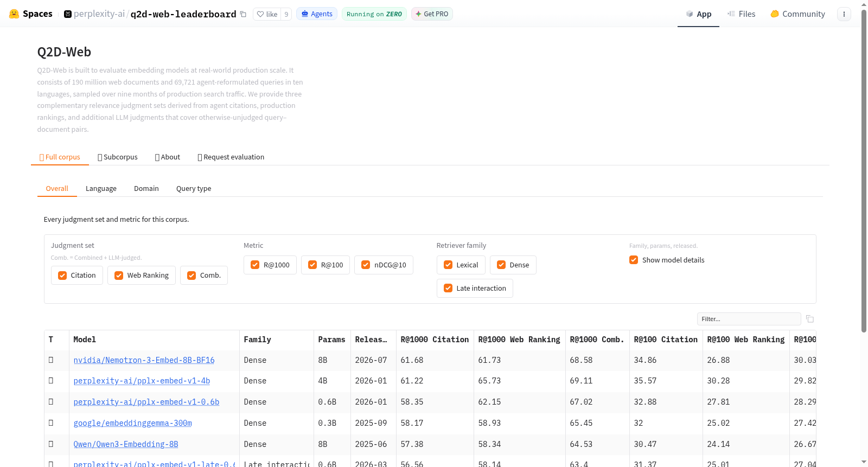Click the T-column marker in the Qwen3-Embedding-8B row
Screen dimensions: 868x467
click(51, 444)
